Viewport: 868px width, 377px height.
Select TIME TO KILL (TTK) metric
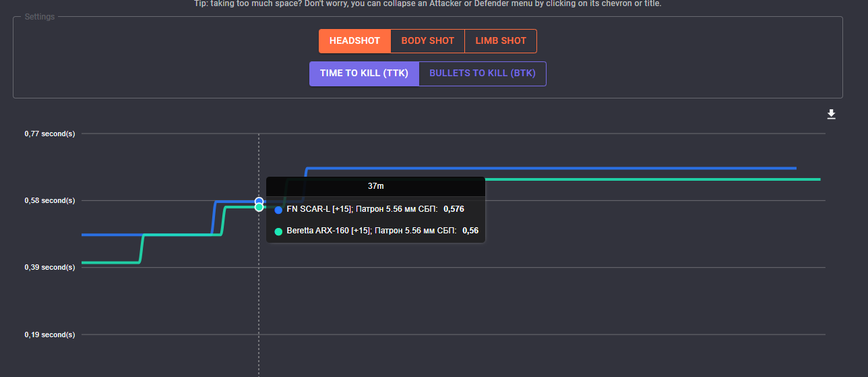pyautogui.click(x=364, y=73)
